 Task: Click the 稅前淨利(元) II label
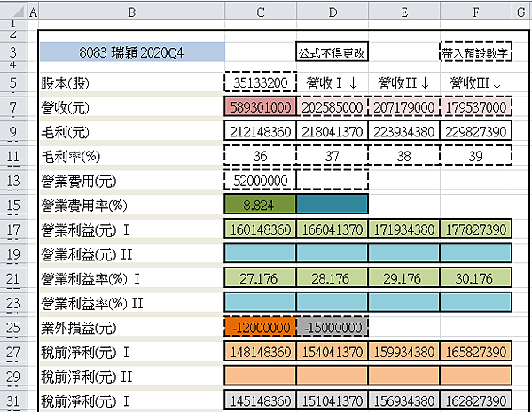point(87,377)
